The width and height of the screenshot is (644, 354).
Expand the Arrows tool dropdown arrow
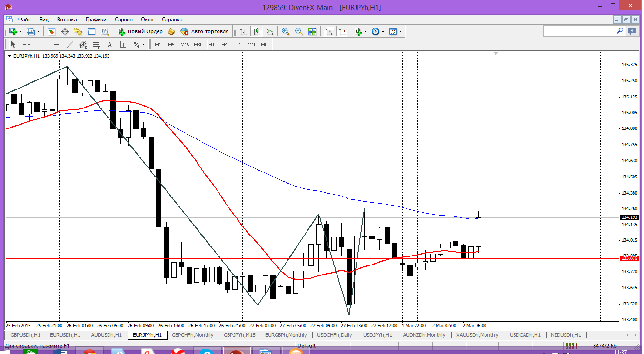(143, 44)
